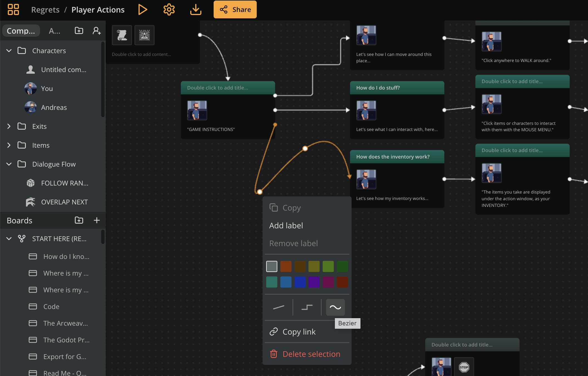Pick the purple color swatch
588x376 pixels.
[x=314, y=282]
